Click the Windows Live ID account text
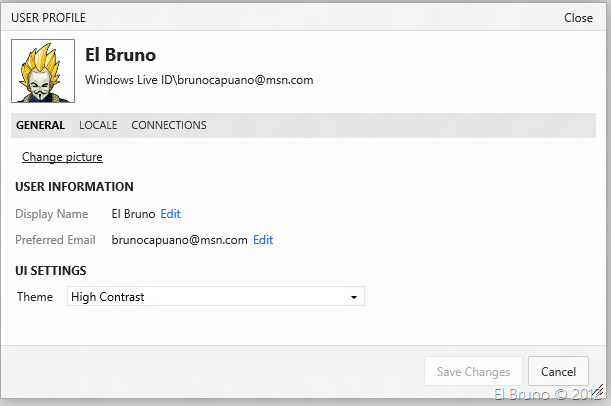This screenshot has height=406, width=611. pos(199,80)
